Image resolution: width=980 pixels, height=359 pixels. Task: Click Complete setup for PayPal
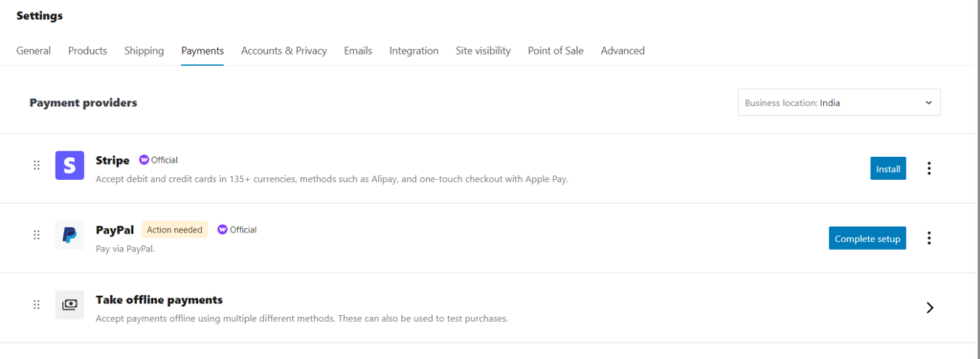(867, 238)
